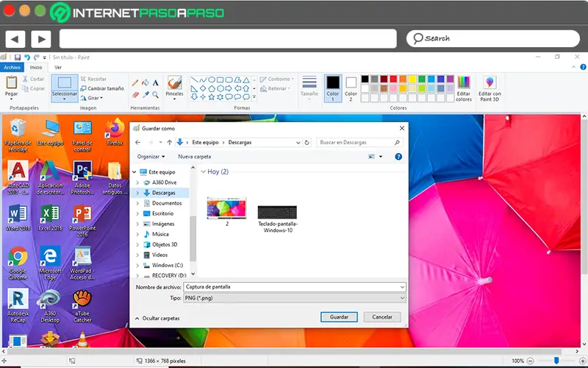Collapse the Hoy (2) group
This screenshot has height=368, width=588.
click(x=204, y=171)
